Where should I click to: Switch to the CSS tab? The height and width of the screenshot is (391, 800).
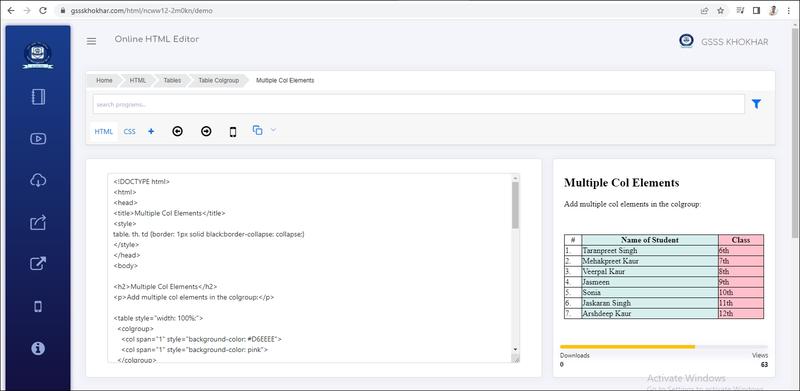(x=130, y=132)
